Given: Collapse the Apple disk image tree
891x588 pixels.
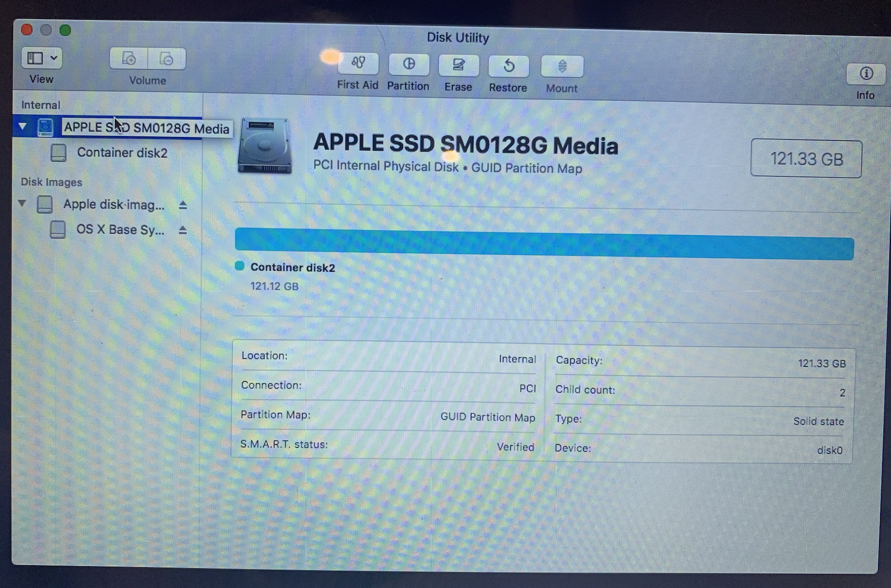Looking at the screenshot, I should (x=22, y=203).
